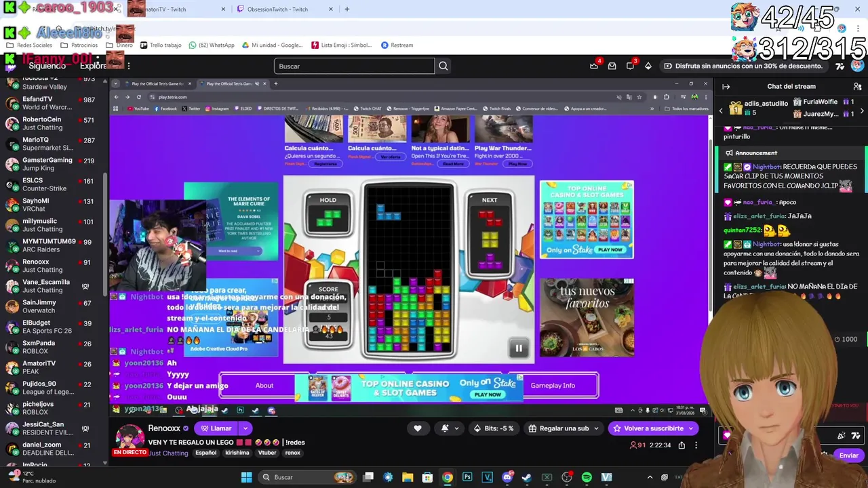The image size is (868, 488).
Task: Open the Gameplay Info tab on Tetris page
Action: 553,386
